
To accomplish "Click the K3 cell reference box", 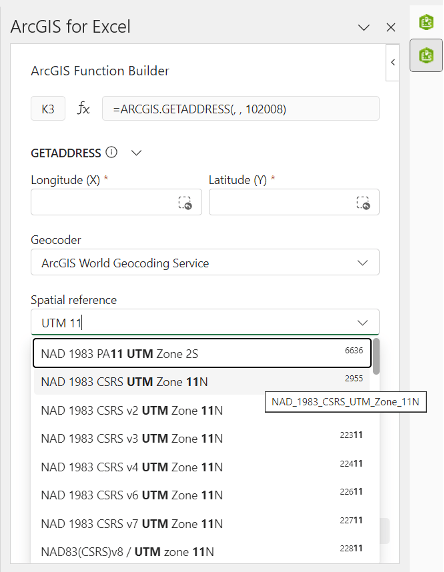I will (48, 109).
